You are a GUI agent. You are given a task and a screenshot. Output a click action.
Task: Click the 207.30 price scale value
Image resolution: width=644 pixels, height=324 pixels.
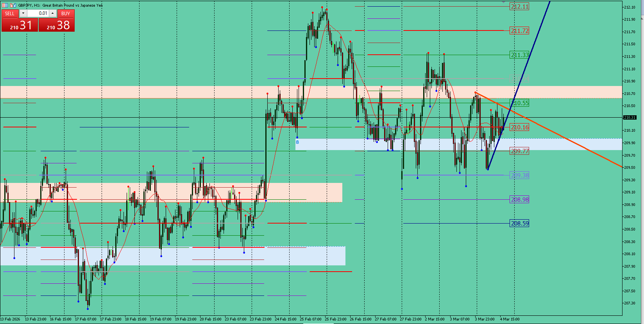point(630,303)
